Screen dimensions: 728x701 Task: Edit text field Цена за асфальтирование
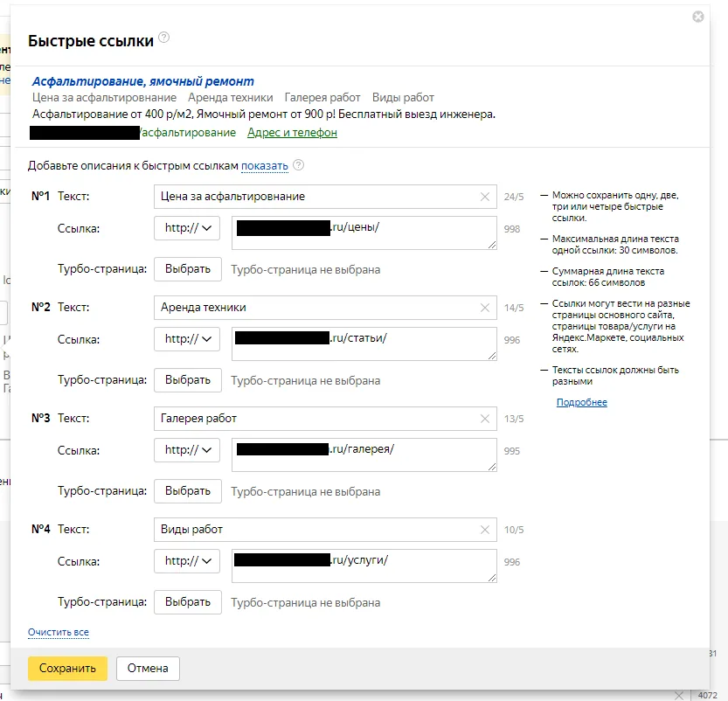pyautogui.click(x=325, y=197)
